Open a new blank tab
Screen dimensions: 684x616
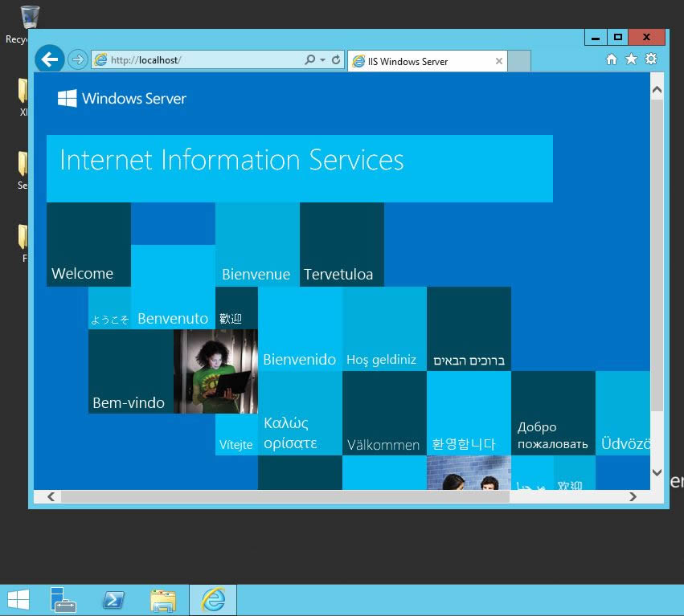tap(519, 61)
